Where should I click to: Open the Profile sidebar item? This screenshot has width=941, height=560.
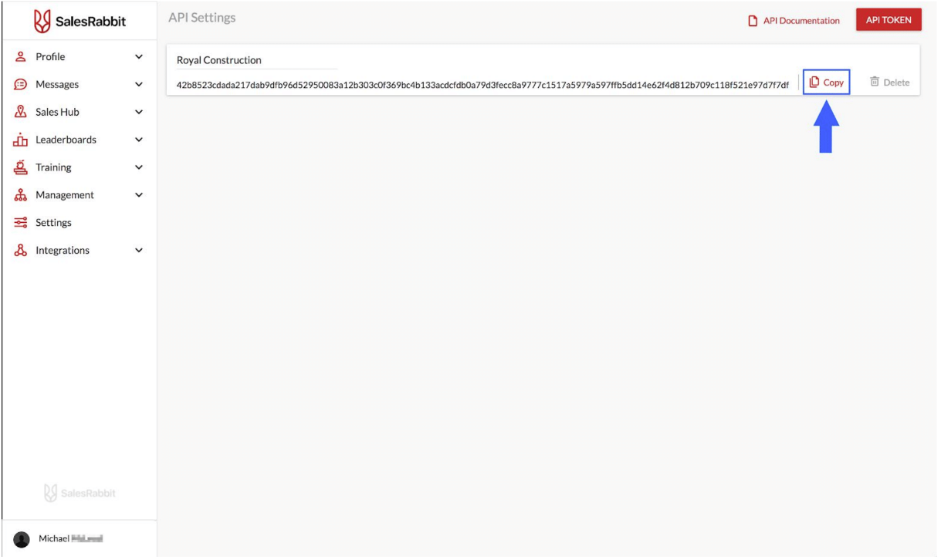point(80,56)
